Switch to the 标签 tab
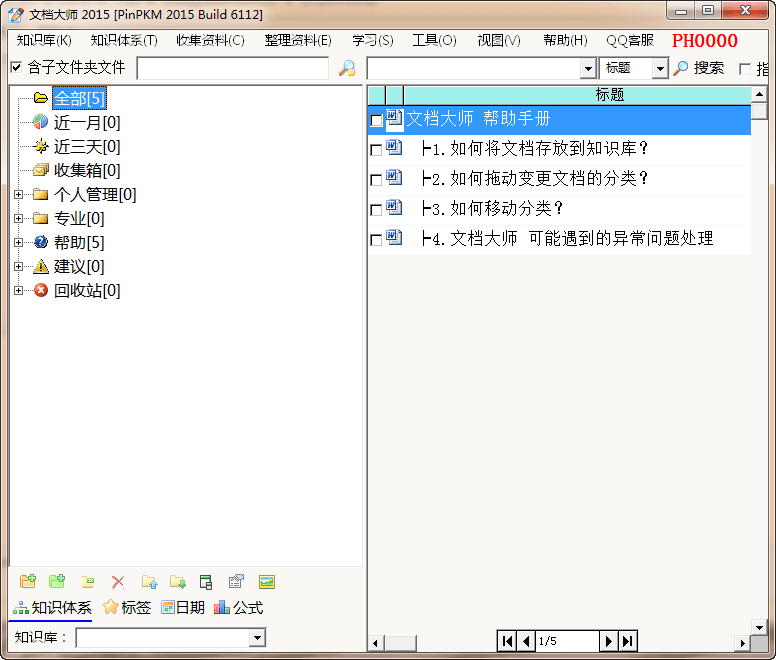This screenshot has height=660, width=776. point(127,607)
